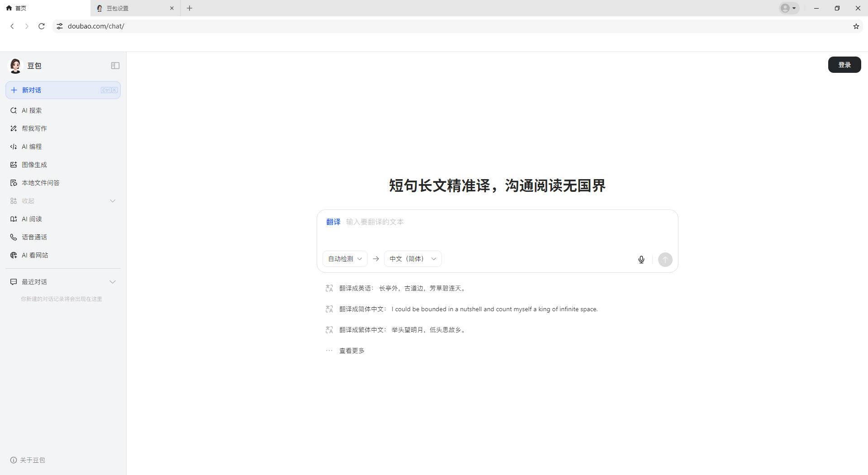Viewport: 868px width, 475px height.
Task: Open 中文（简体）target language dropdown
Action: coord(413,259)
